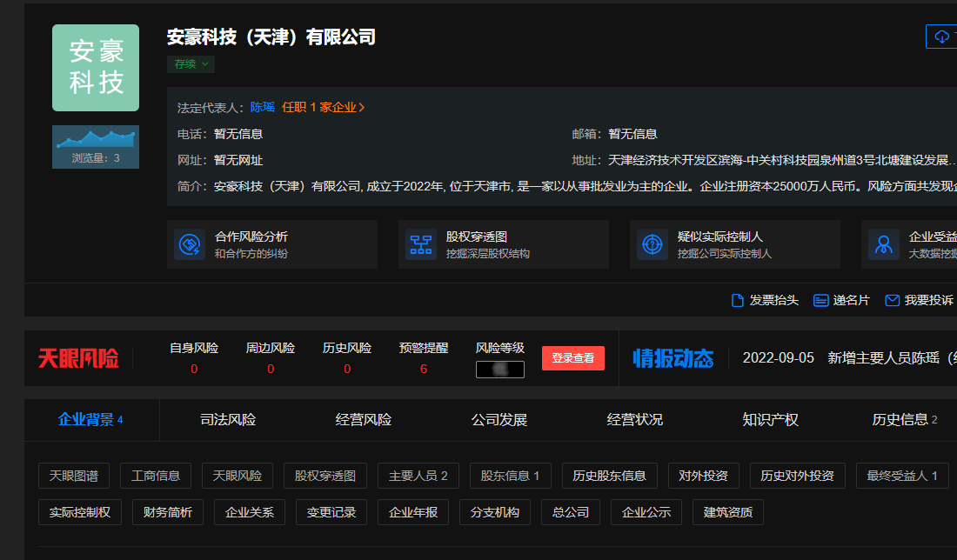Select the 历史股东信息 tag
Image resolution: width=957 pixels, height=560 pixels.
click(x=610, y=476)
